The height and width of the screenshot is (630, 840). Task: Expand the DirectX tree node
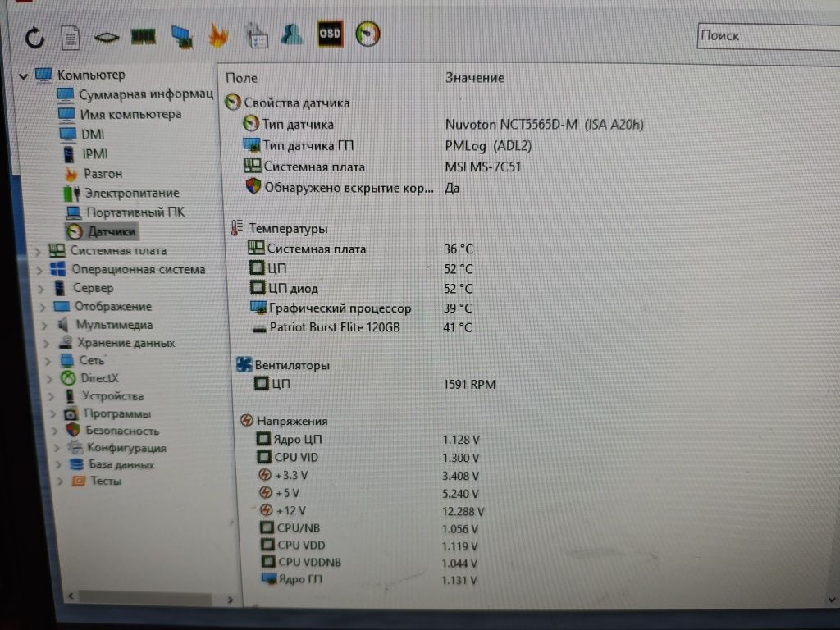point(50,379)
